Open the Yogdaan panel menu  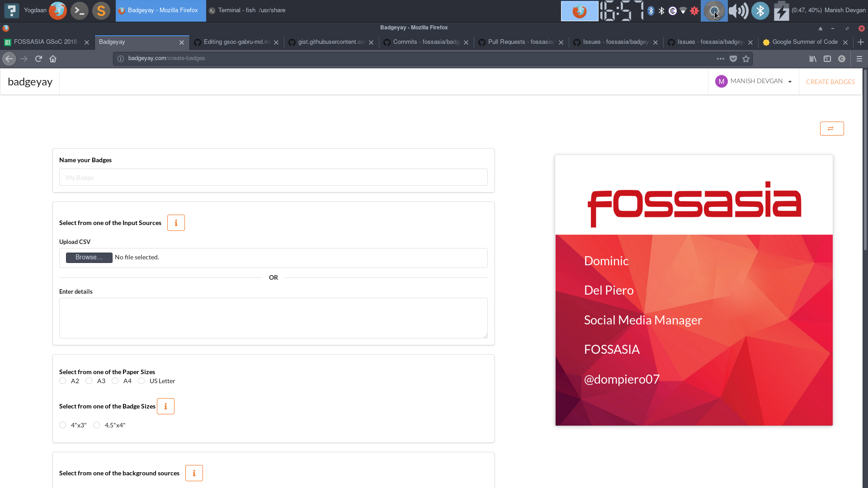(x=26, y=10)
